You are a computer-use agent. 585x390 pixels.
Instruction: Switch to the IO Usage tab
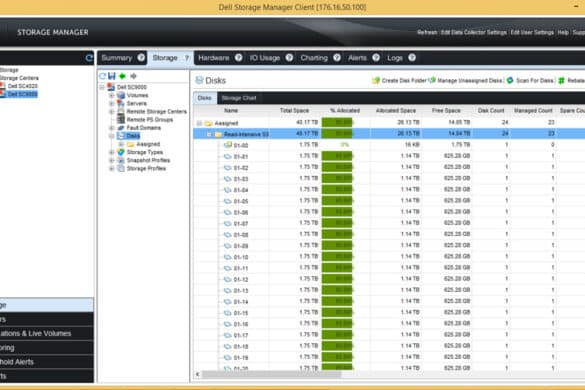click(265, 58)
